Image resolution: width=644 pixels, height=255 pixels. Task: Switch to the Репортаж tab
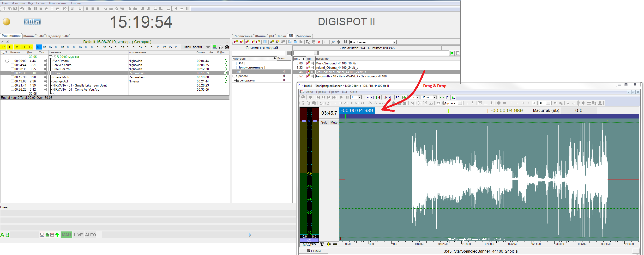click(x=303, y=36)
